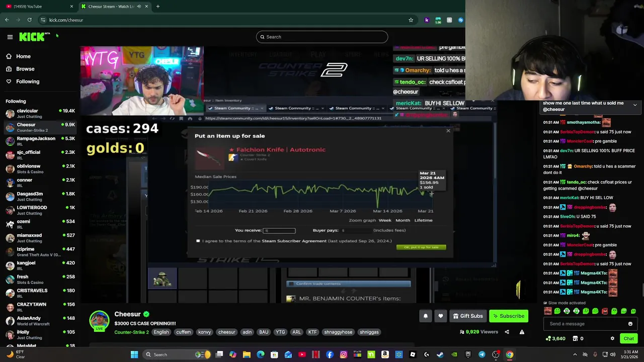644x362 pixels.
Task: Click the English tag
Action: [162, 332]
